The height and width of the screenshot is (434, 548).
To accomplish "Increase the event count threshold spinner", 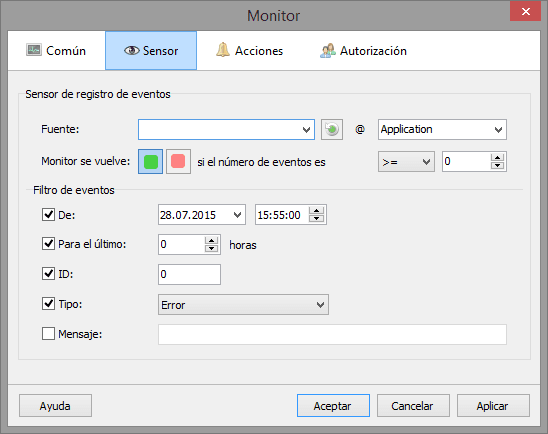I will 497,157.
